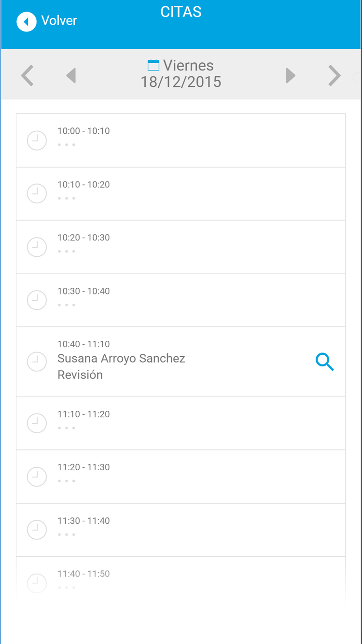This screenshot has height=644, width=362.
Task: Jump forward with the right chevron
Action: click(x=334, y=76)
